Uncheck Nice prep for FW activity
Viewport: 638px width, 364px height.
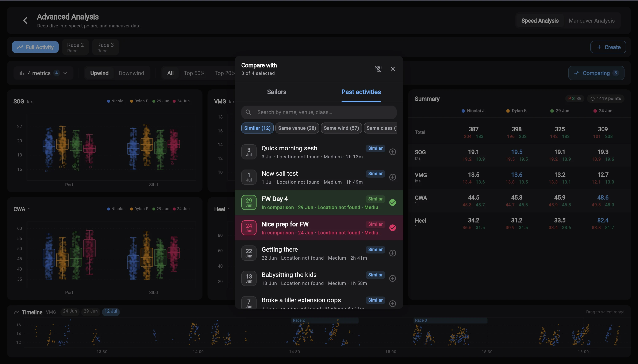[x=392, y=228]
